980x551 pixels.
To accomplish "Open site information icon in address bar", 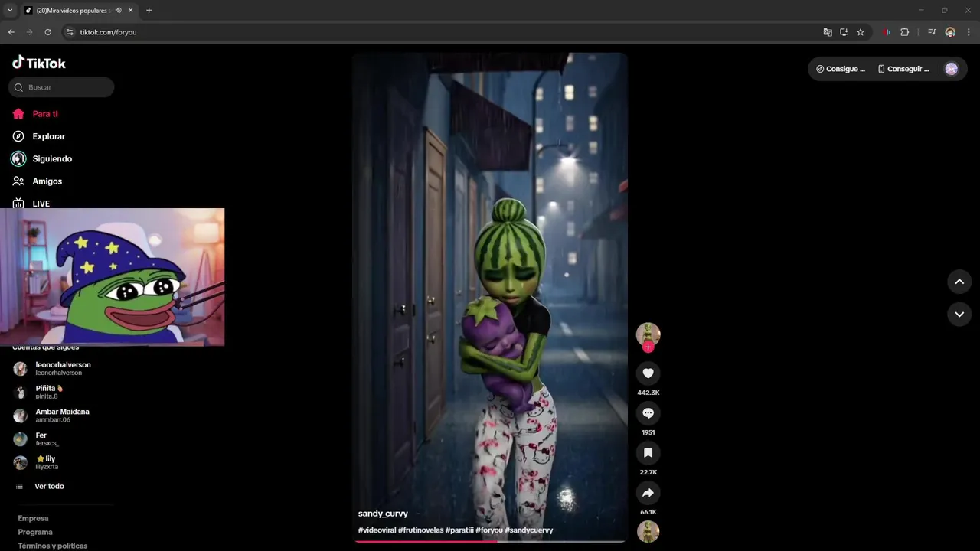I will coord(70,32).
